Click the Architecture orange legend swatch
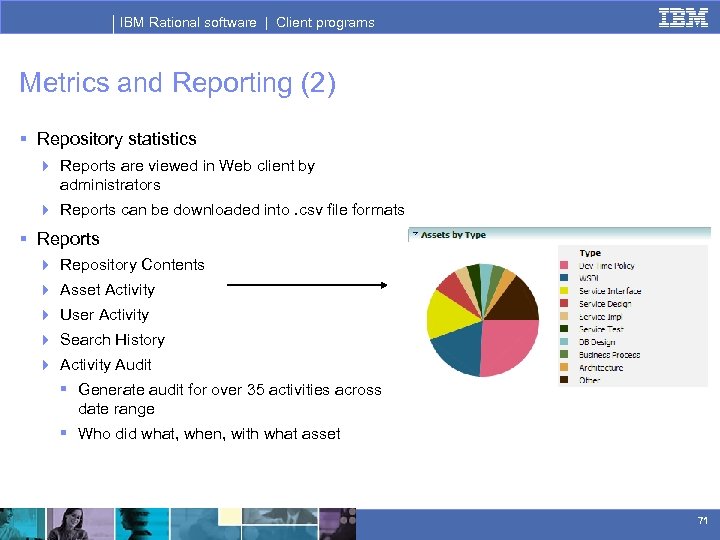The height and width of the screenshot is (540, 720). click(x=564, y=367)
